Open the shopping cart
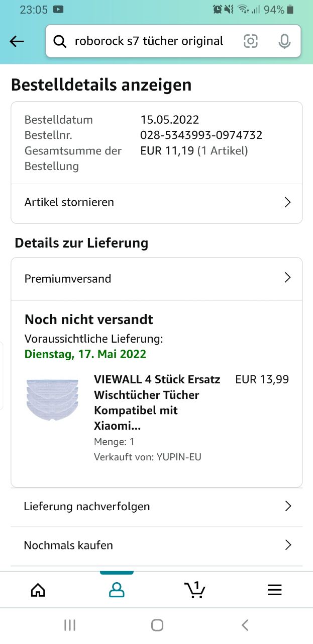 pos(195,590)
